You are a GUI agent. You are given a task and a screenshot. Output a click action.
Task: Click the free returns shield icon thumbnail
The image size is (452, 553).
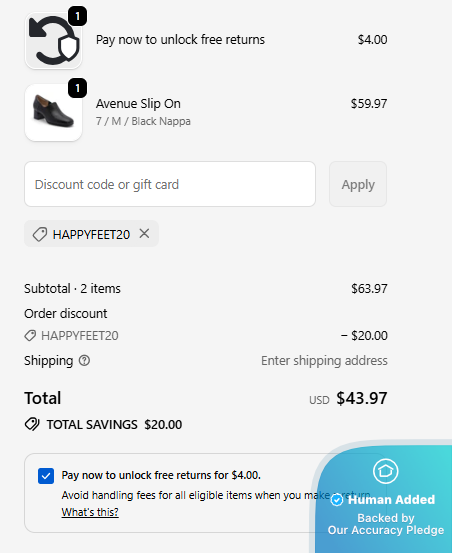(54, 40)
